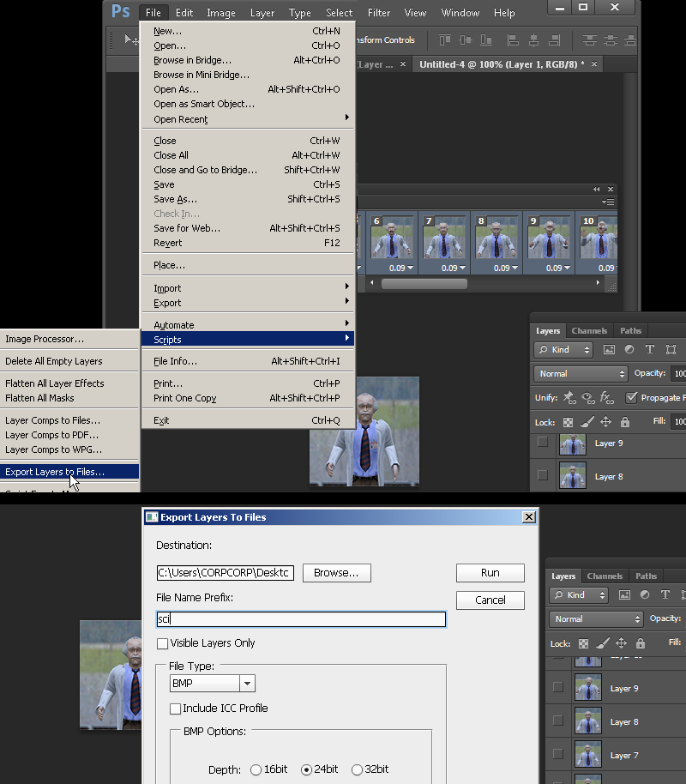Switch to Paths tab, Layers panel beside Export dialog
686x784 pixels.
[646, 576]
